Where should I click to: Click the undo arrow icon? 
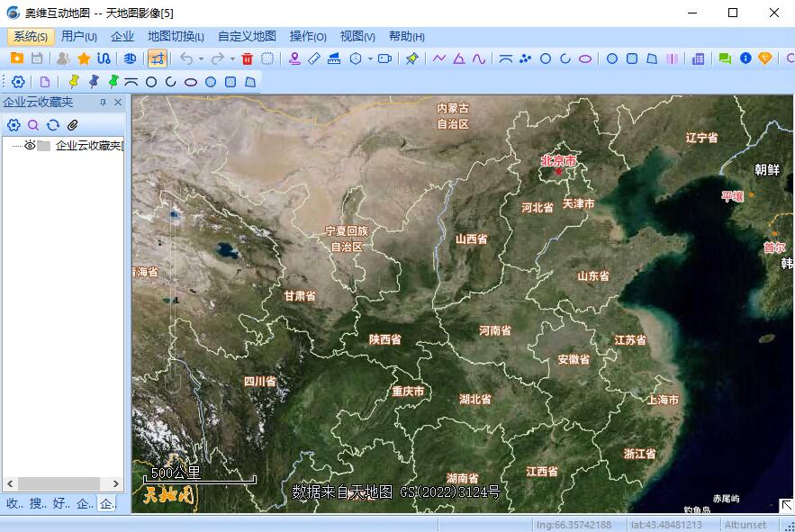pyautogui.click(x=185, y=58)
